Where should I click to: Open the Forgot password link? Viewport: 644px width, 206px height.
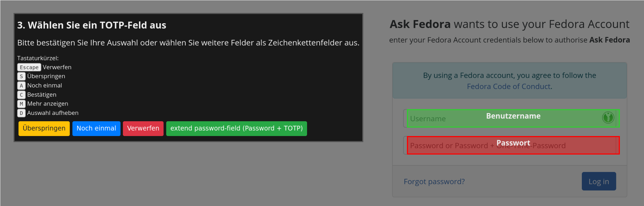434,181
